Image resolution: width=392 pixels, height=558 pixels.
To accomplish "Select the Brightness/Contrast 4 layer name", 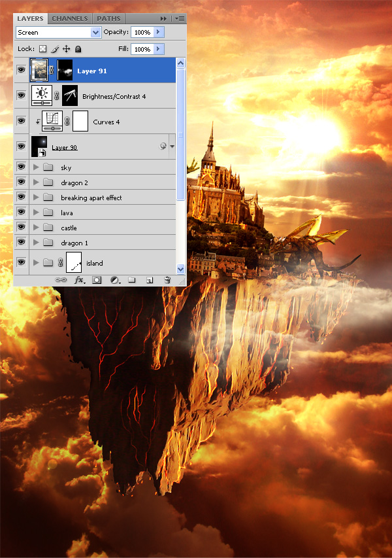I will (x=114, y=96).
